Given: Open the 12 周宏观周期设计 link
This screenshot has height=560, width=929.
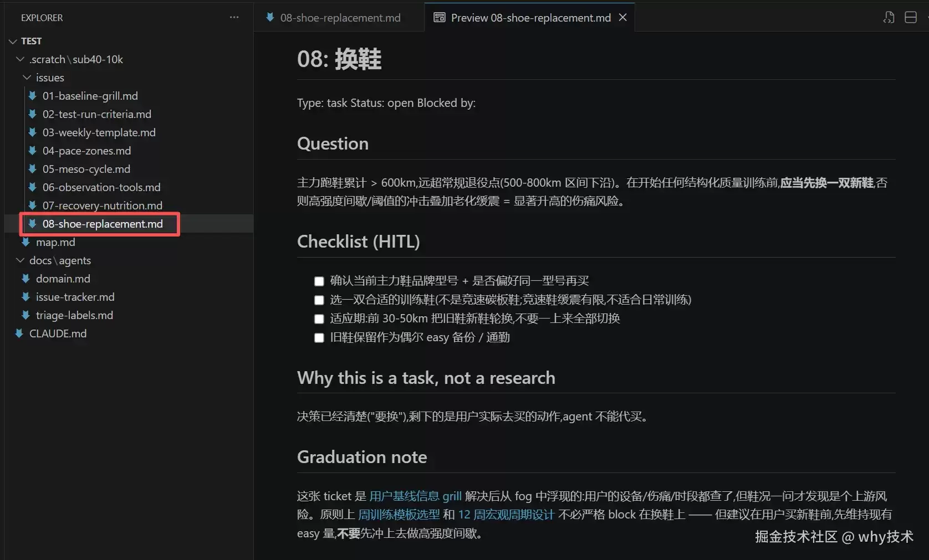Looking at the screenshot, I should tap(506, 515).
